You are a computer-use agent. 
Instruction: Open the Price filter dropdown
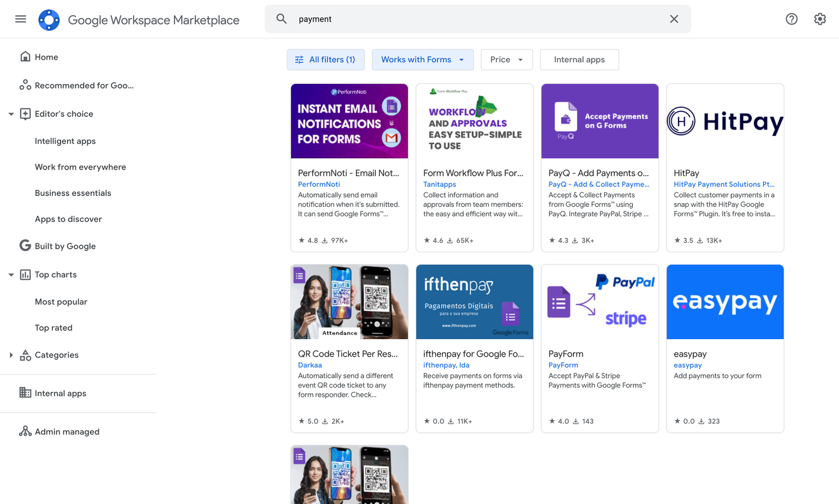click(506, 60)
